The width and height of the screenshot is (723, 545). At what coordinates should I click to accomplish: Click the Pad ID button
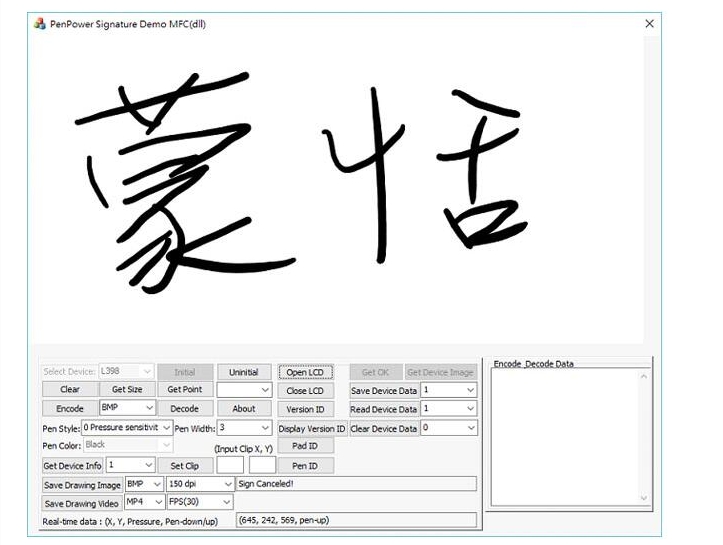pyautogui.click(x=305, y=446)
